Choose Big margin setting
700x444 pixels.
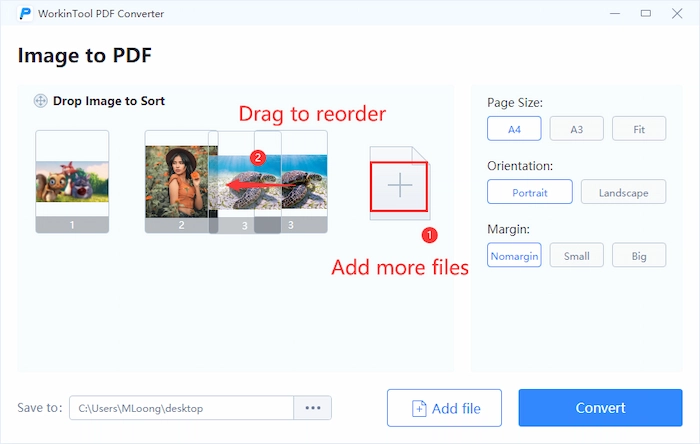pos(639,255)
